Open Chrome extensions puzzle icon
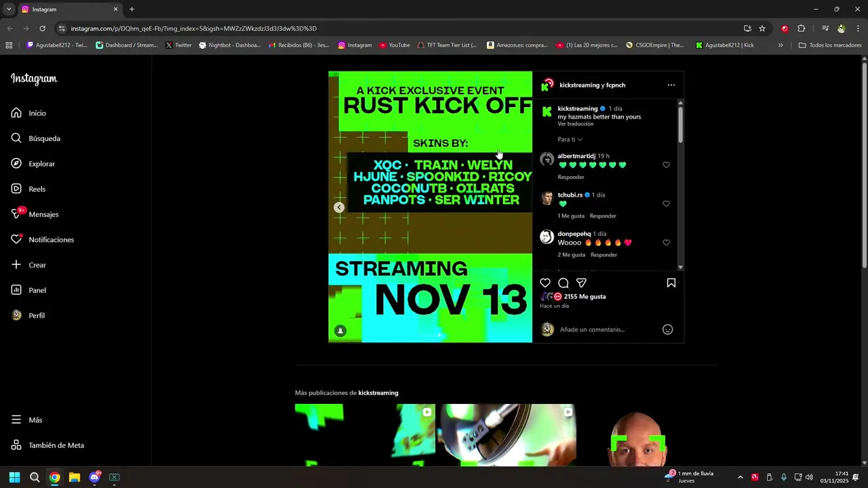This screenshot has height=488, width=868. (802, 28)
